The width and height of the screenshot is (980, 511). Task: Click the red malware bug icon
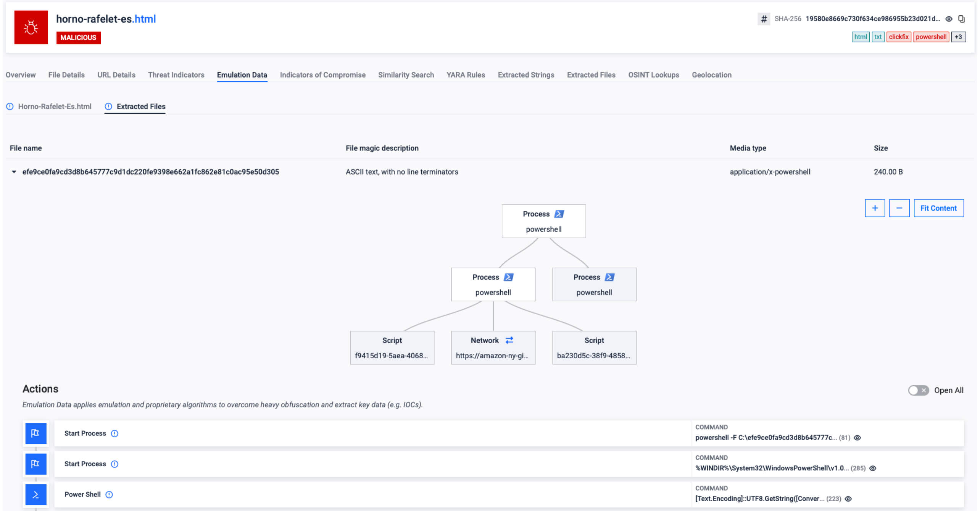(x=31, y=27)
